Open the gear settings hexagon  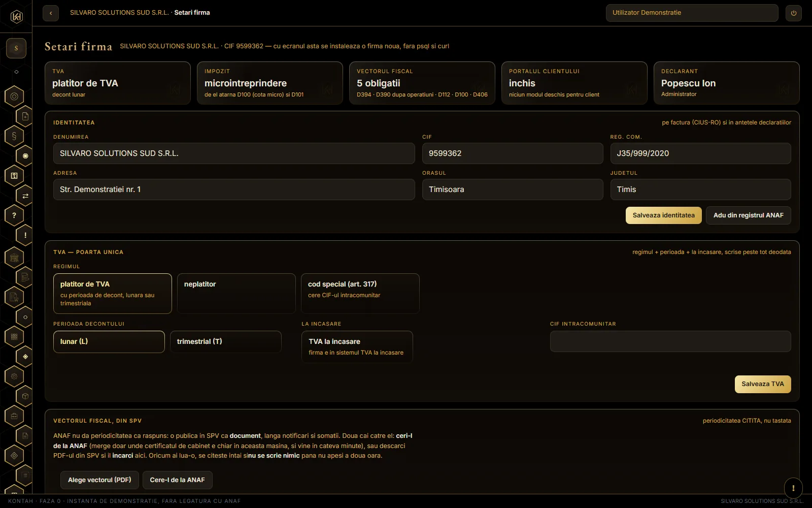point(14,376)
